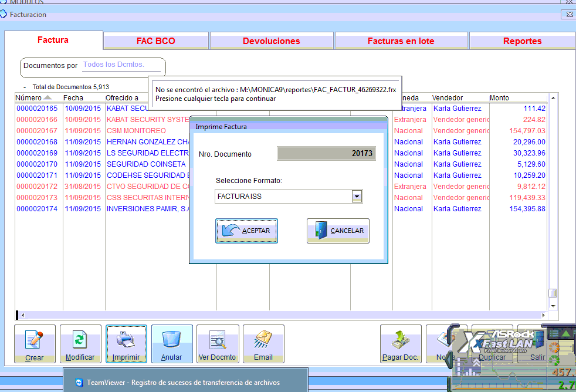Open the Reportes tab
576x392 pixels.
pyautogui.click(x=523, y=40)
